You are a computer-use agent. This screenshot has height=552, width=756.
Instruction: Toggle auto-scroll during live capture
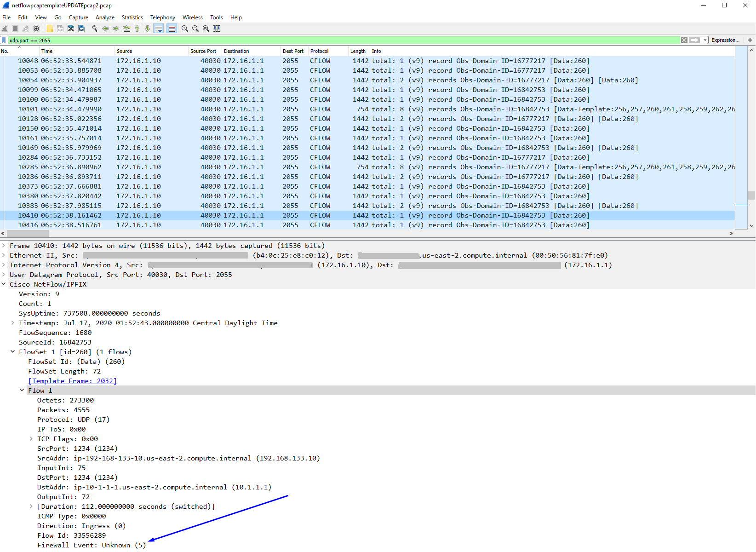point(158,29)
